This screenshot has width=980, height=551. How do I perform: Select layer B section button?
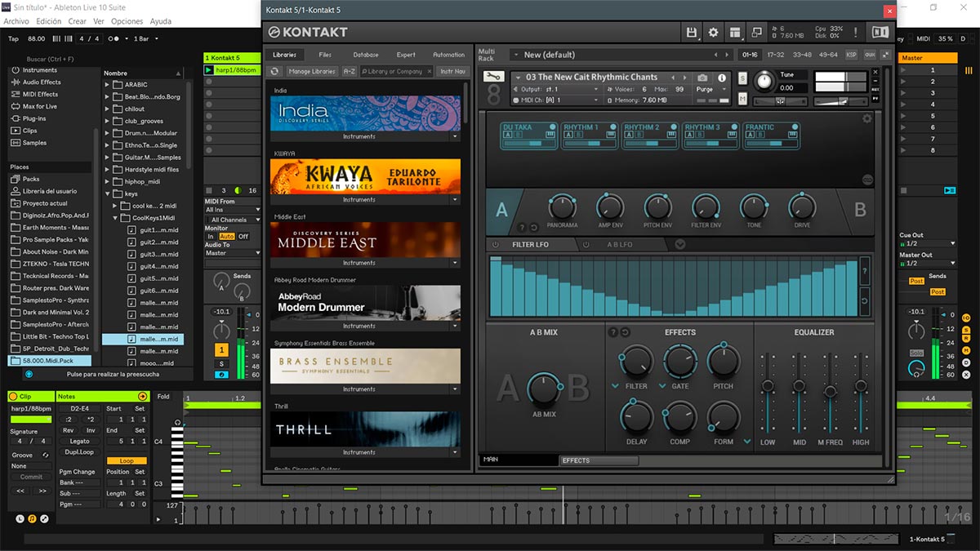[x=859, y=211]
